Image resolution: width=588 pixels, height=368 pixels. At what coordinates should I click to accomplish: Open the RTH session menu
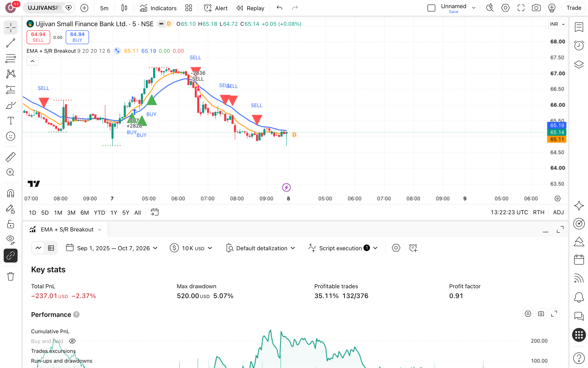(538, 212)
